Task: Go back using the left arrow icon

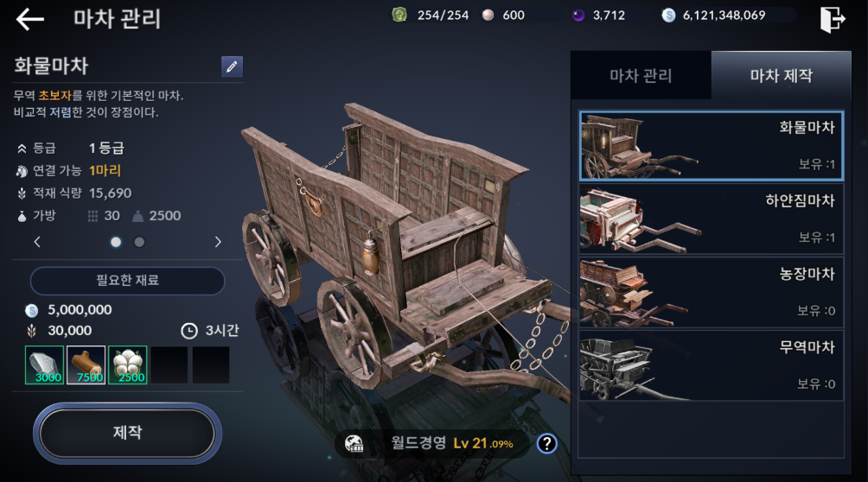Action: click(x=30, y=19)
